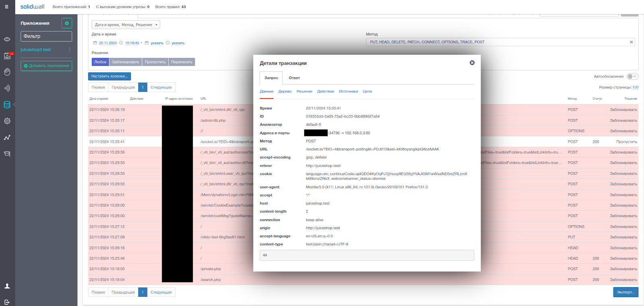This screenshot has height=306, width=644.
Task: Click the Настроить колонки button
Action: point(109,76)
